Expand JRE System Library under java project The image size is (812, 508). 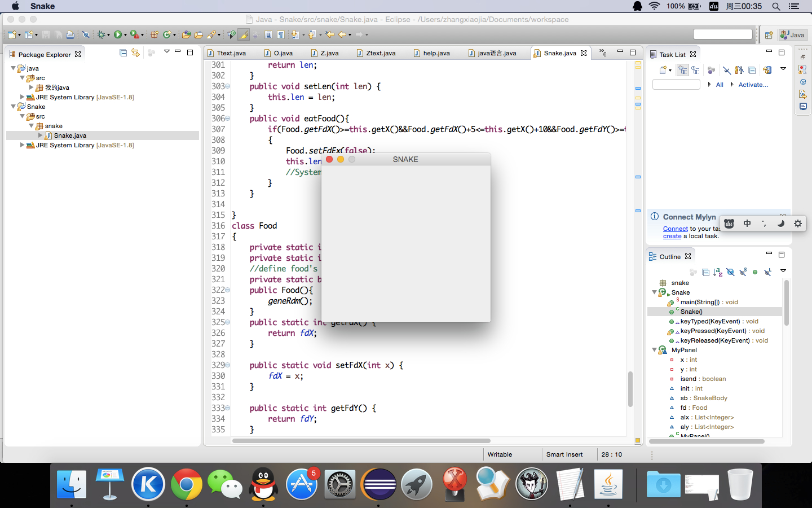23,97
